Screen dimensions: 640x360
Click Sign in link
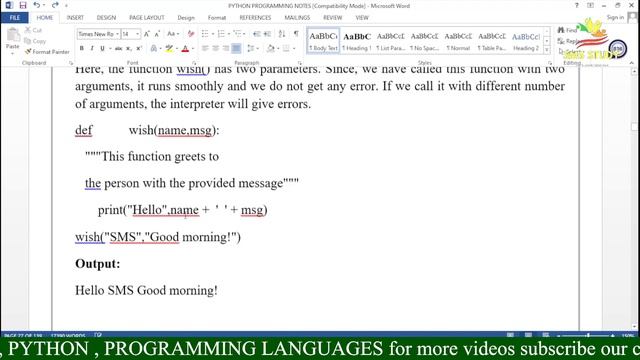coord(615,17)
